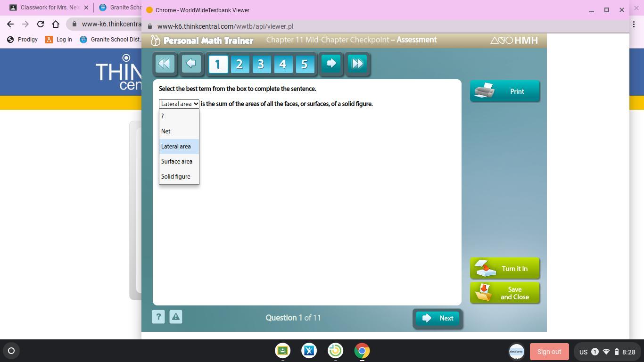Open Wi-Fi status in the tray
The image size is (644, 362).
[x=606, y=352]
